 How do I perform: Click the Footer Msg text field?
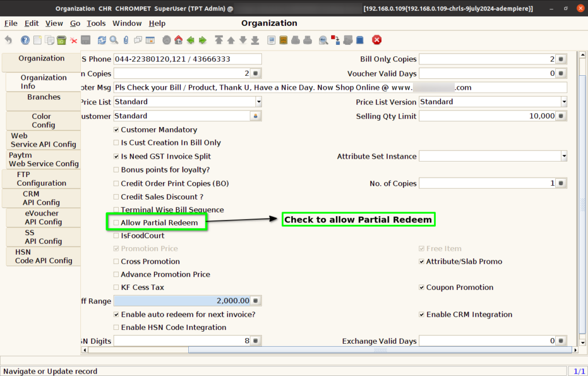pos(340,87)
